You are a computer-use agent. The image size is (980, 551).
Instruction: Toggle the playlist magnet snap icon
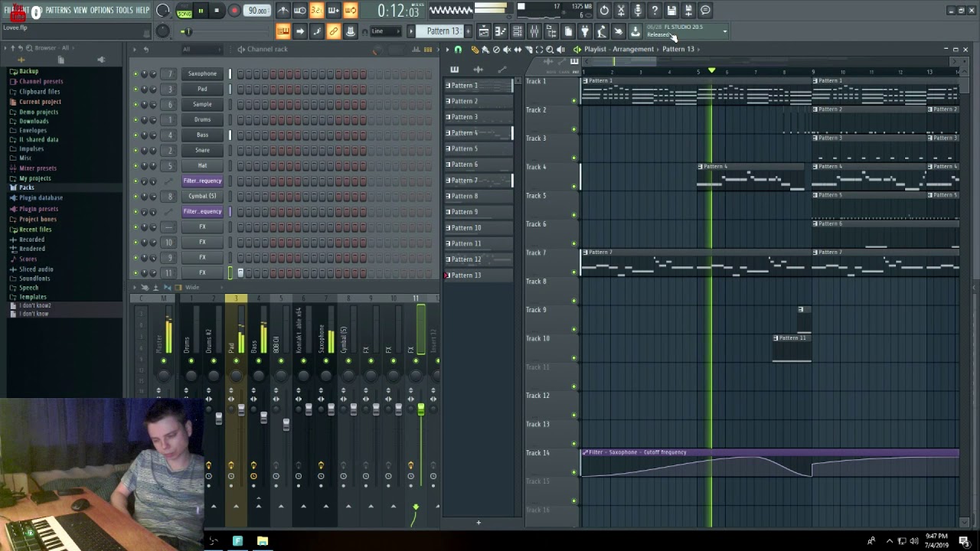(x=458, y=49)
